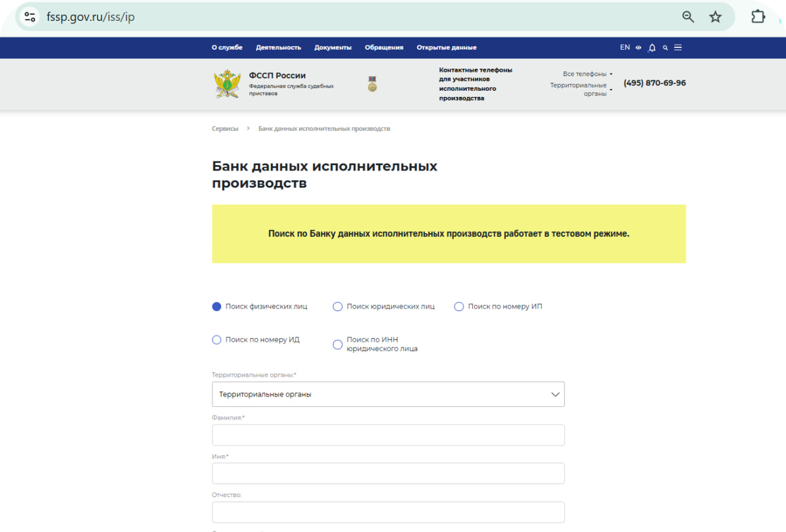Viewport: 786px width, 532px height.
Task: Expand 'Все телефоны' dropdown in header
Action: 587,74
